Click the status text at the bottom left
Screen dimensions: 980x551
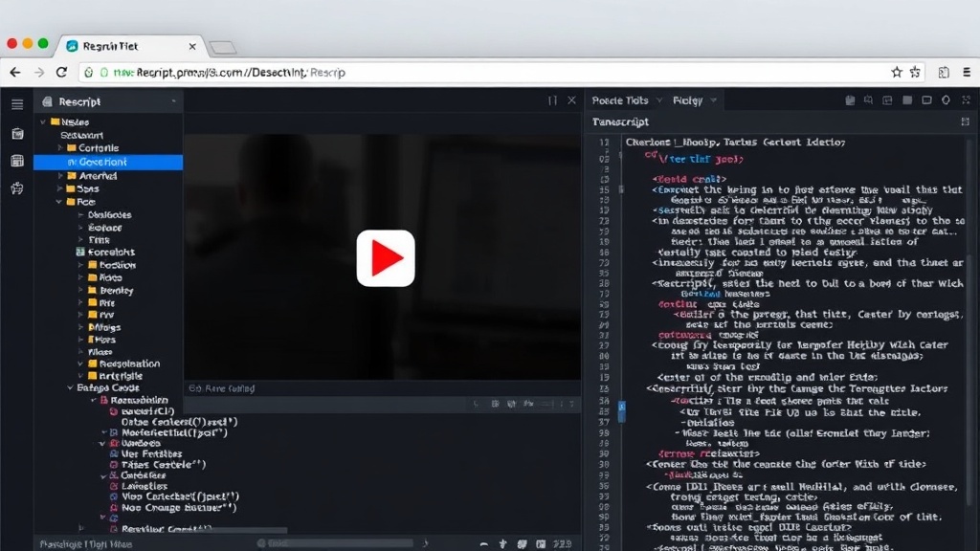coord(85,544)
